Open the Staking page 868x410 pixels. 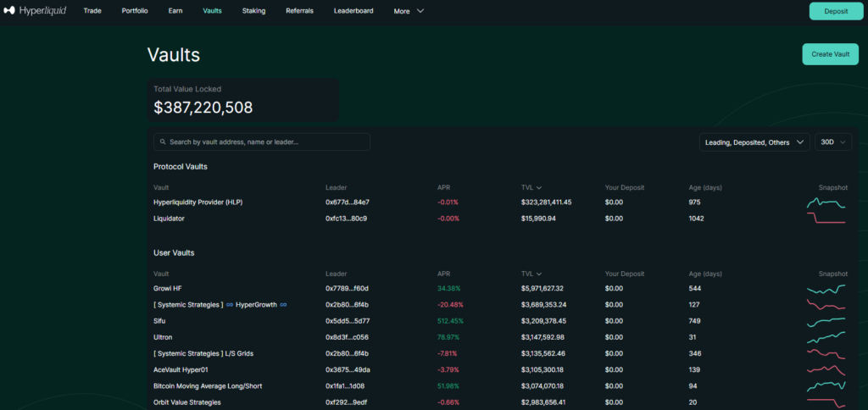(253, 11)
